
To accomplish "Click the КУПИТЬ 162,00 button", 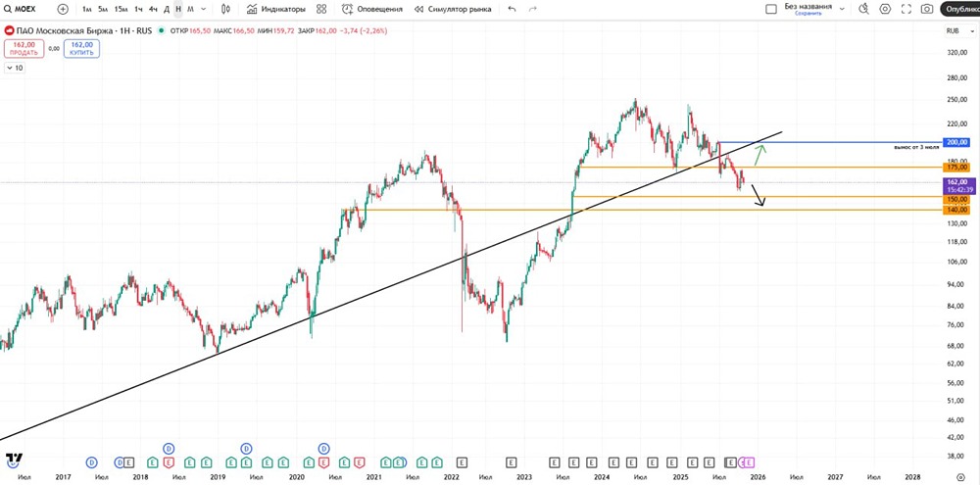I will coord(82,48).
